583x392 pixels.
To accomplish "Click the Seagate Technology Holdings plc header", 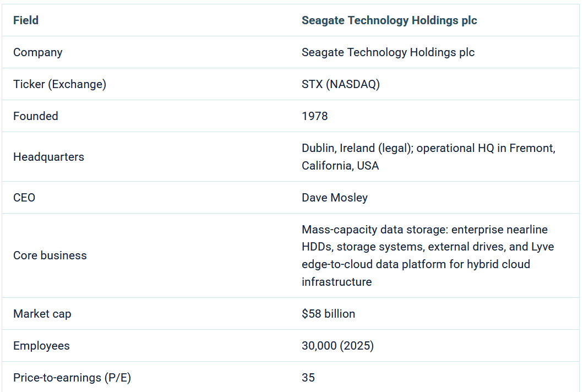I will click(389, 20).
